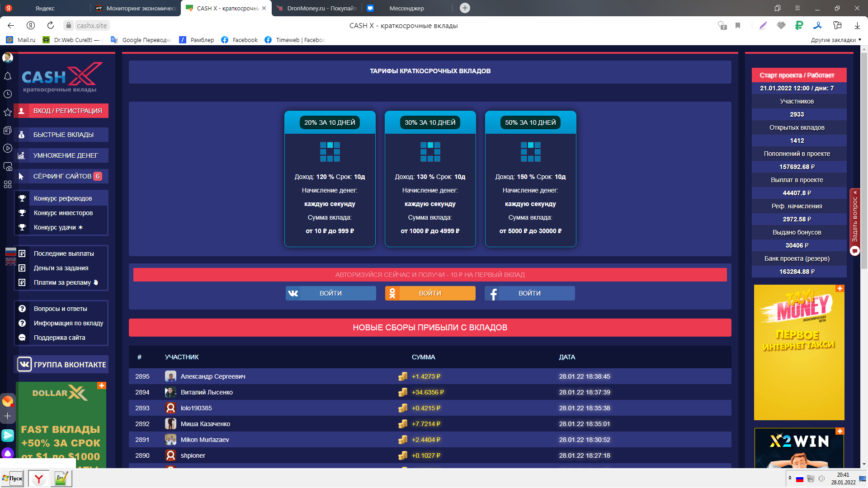Click the bookmark page icon in toolbar
Screen dimensions: 868x488
pyautogui.click(x=738, y=26)
